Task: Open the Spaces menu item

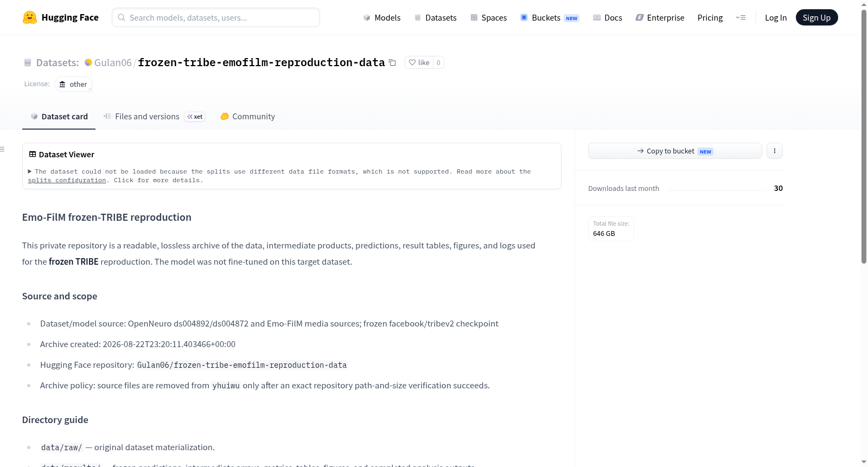Action: pyautogui.click(x=489, y=18)
